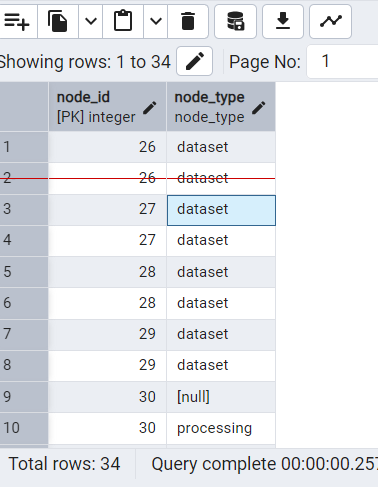Expand the paste options dropdown arrow
The image size is (378, 487).
point(156,22)
